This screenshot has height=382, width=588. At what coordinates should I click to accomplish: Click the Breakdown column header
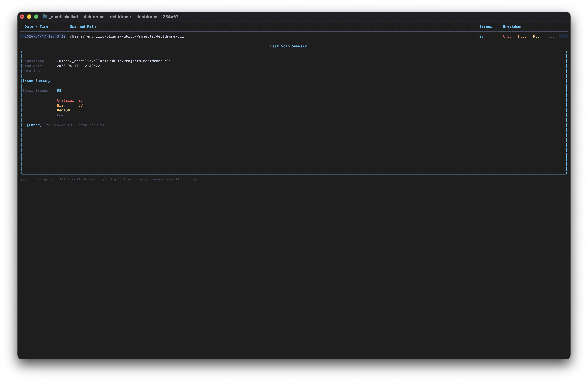pos(513,26)
